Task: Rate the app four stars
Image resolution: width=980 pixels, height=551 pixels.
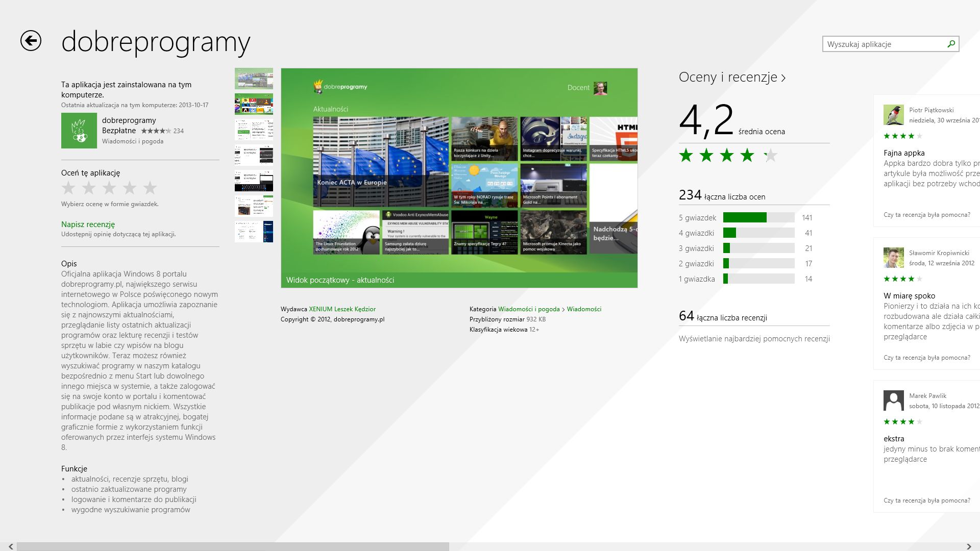Action: (x=130, y=188)
